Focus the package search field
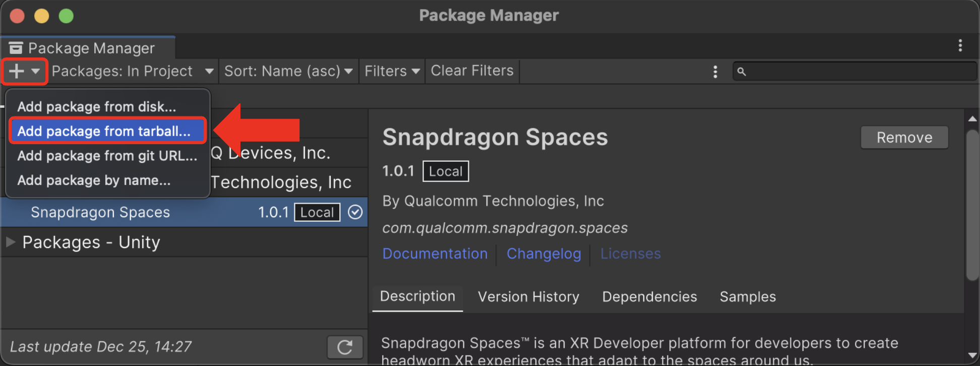980x366 pixels. click(x=854, y=72)
